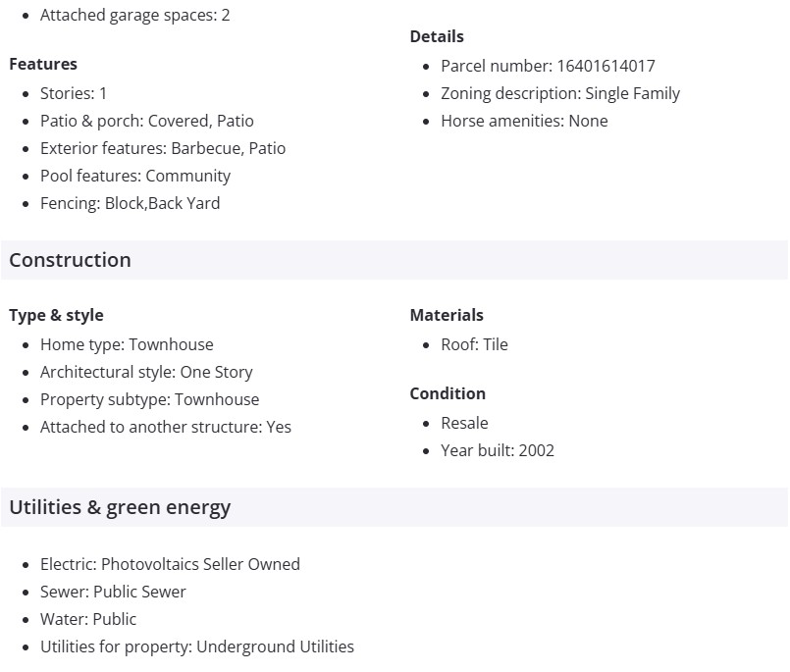The width and height of the screenshot is (790, 672).
Task: Click the Type & style subheading
Action: [x=56, y=315]
